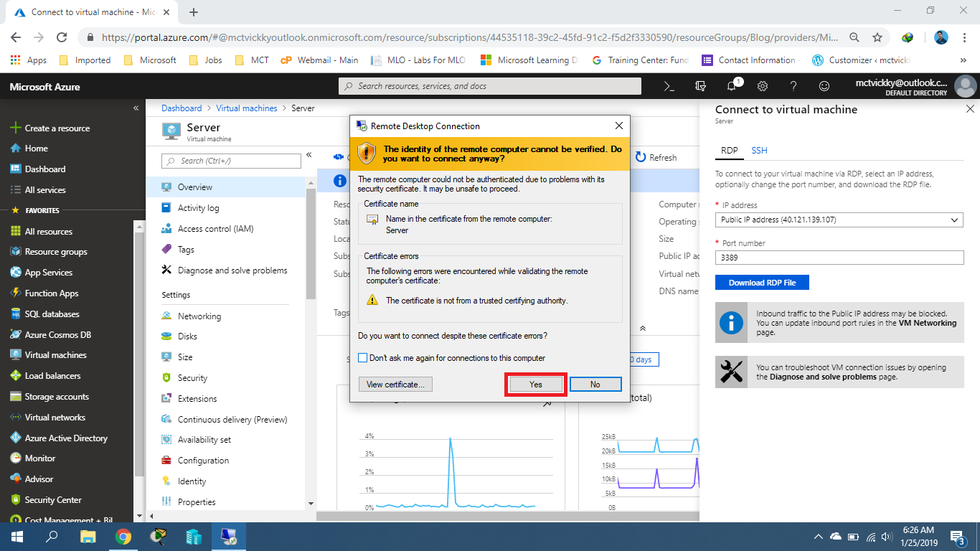The image size is (980, 551).
Task: Open the notifications bell icon
Action: tap(732, 86)
